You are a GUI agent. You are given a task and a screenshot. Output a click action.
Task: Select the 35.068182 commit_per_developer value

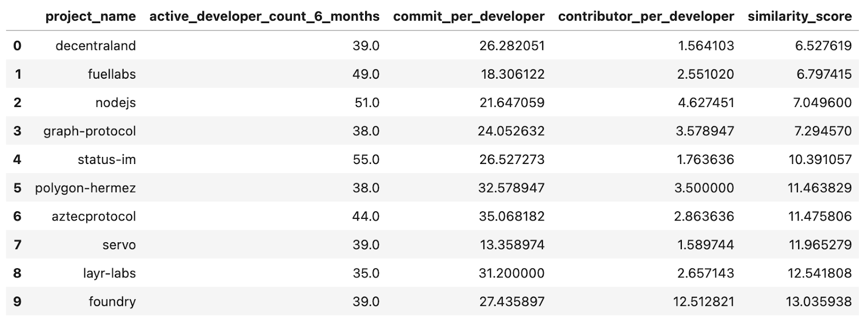click(512, 216)
